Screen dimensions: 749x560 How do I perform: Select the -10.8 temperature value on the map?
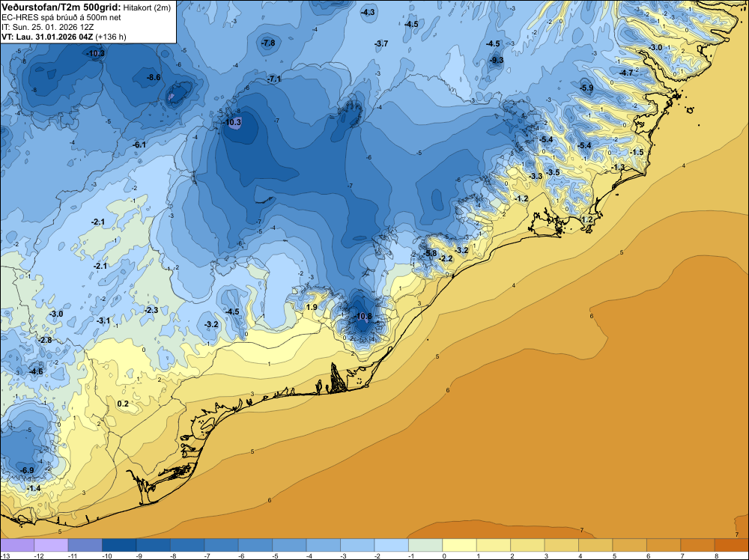(x=363, y=316)
